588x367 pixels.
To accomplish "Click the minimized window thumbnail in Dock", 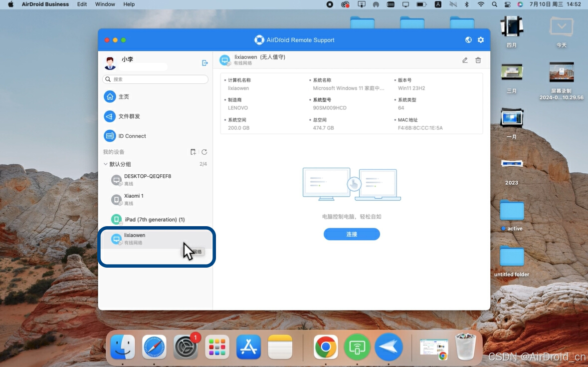I will pos(434,349).
